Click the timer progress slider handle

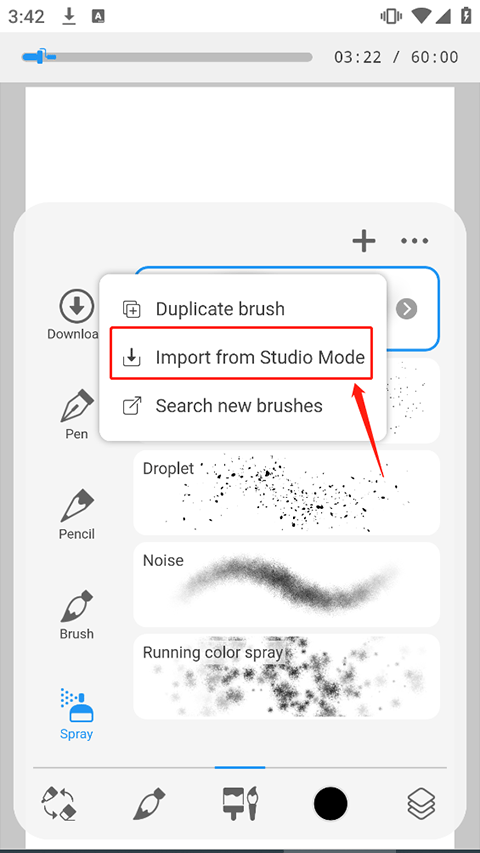41,57
